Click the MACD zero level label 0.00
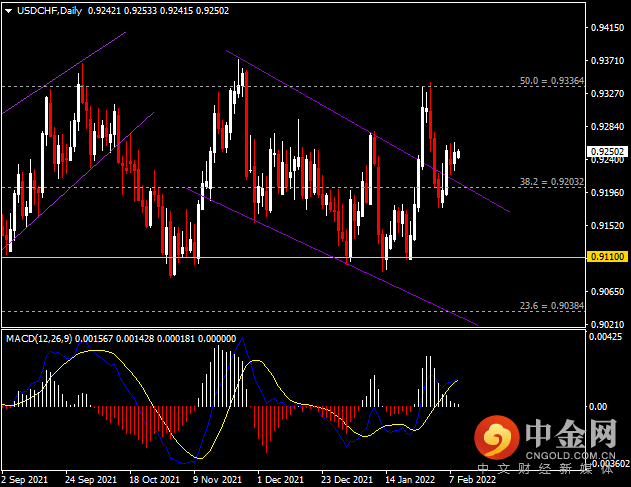 [598, 407]
